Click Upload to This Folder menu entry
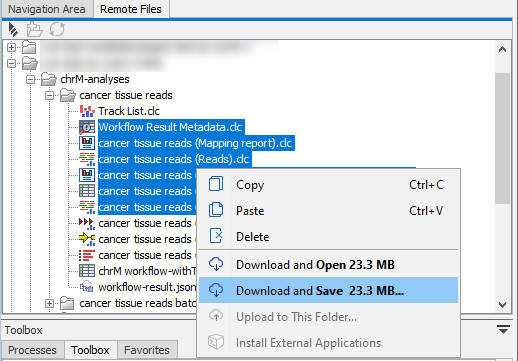 click(328, 316)
